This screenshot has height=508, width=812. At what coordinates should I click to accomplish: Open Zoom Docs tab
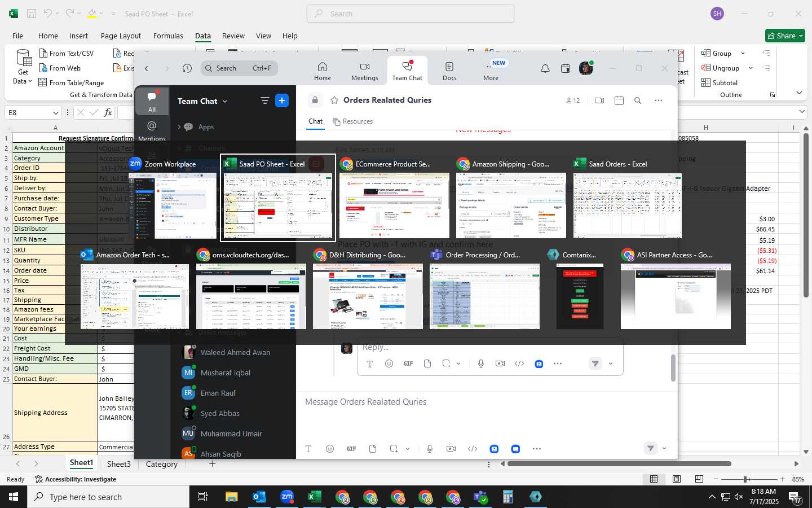pos(449,71)
